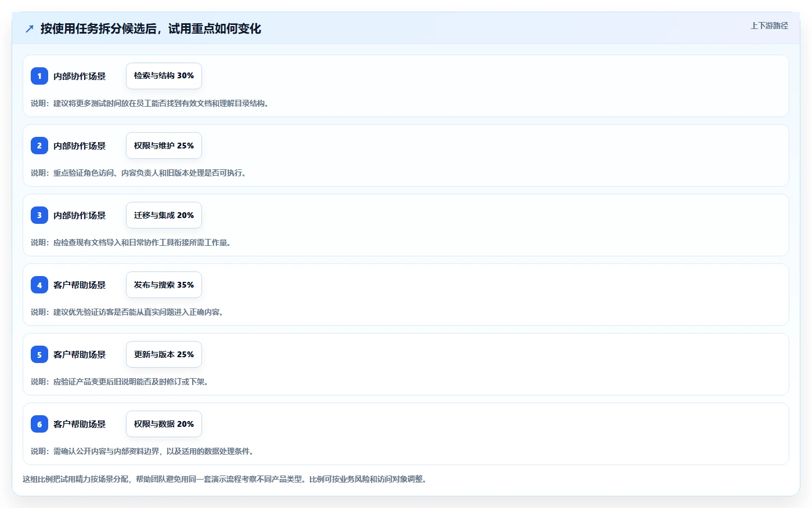The height and width of the screenshot is (508, 812).
Task: Click the 检索与结构 30% chip
Action: pyautogui.click(x=164, y=76)
